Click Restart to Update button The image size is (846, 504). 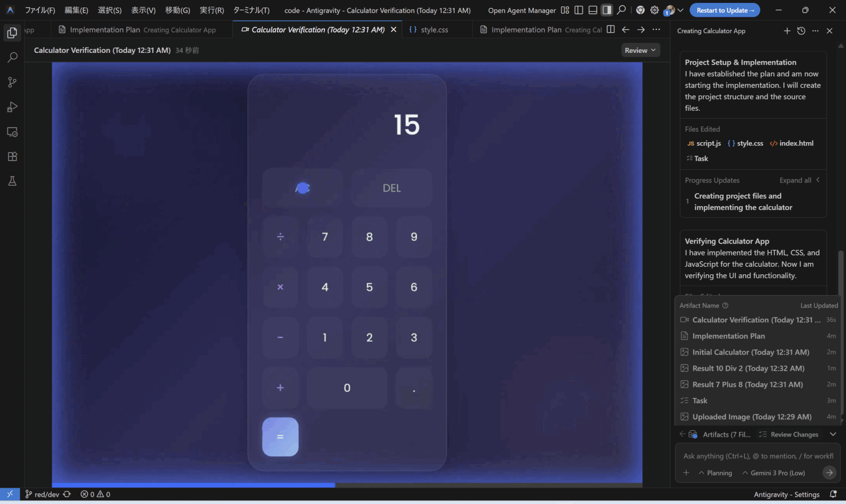(x=725, y=10)
